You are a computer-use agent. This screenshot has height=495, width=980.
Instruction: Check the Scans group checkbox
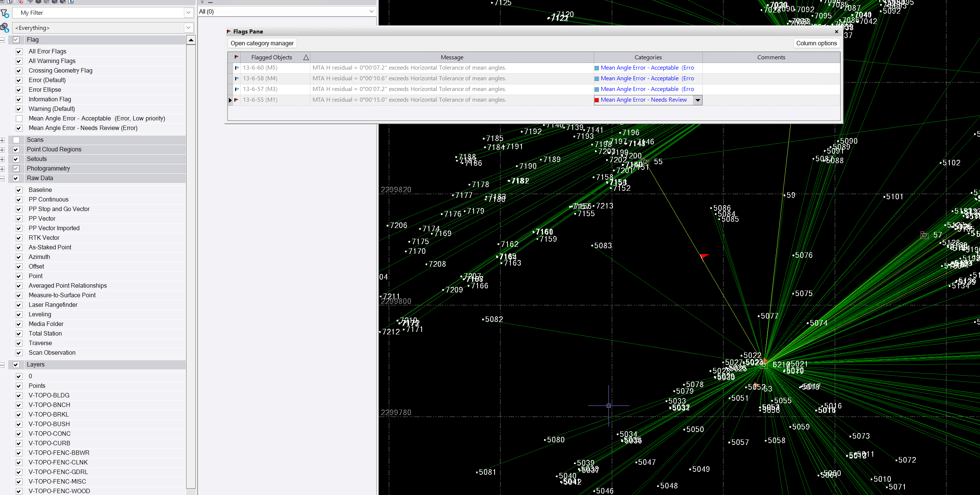pyautogui.click(x=16, y=140)
